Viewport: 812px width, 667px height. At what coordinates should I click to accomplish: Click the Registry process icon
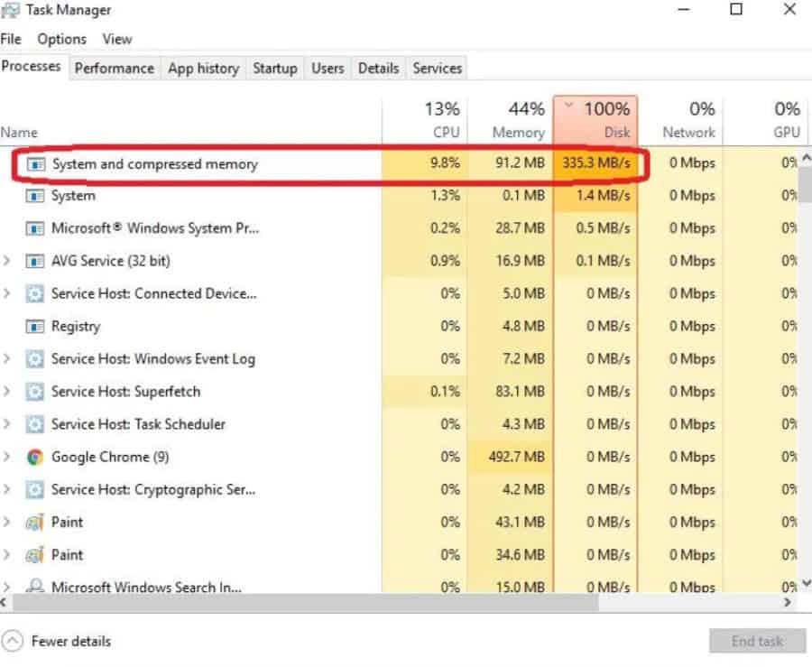coord(33,326)
